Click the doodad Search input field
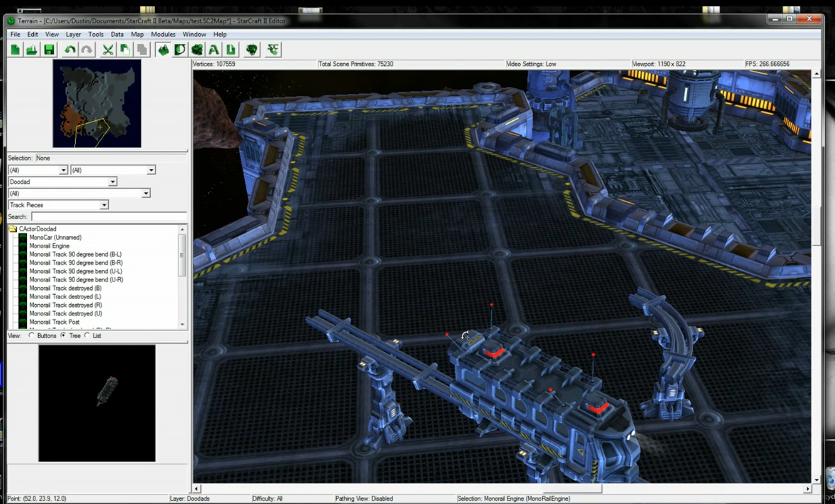The width and height of the screenshot is (835, 504). pyautogui.click(x=108, y=217)
